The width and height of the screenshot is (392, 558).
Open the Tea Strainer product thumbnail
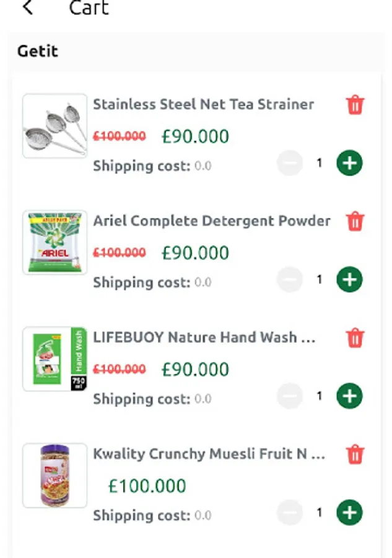(x=54, y=126)
